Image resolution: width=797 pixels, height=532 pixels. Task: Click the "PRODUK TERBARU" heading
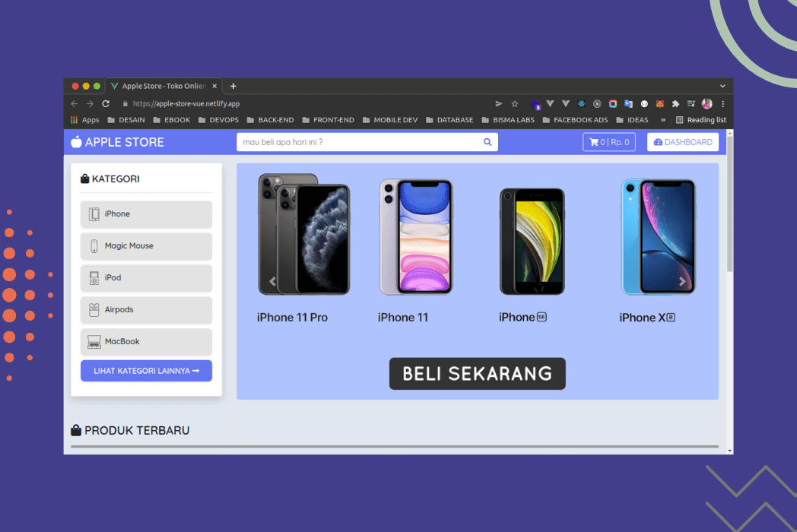click(137, 430)
